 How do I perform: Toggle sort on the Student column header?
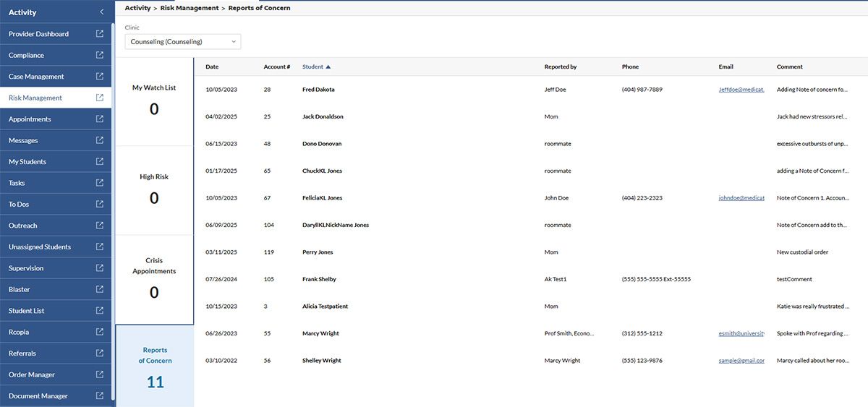[x=316, y=67]
